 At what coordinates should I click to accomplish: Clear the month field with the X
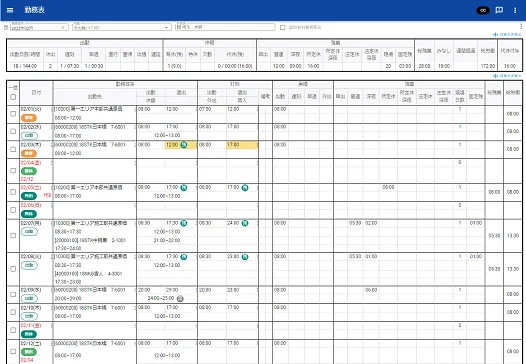pos(63,28)
